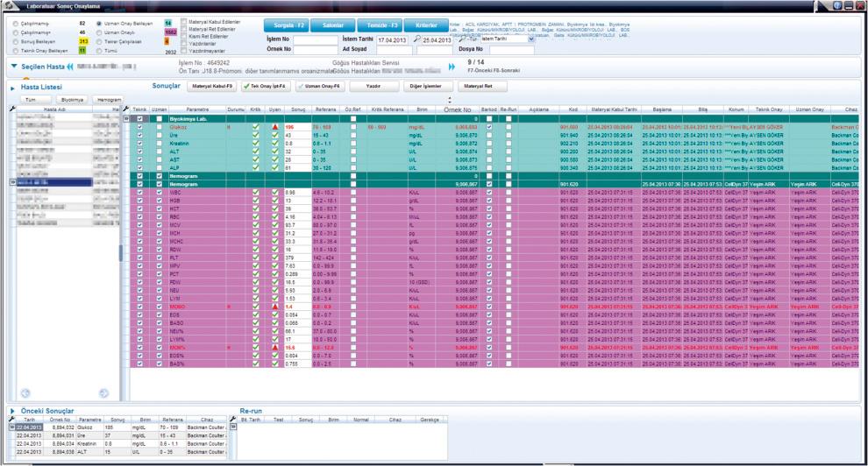Screen dimensions: 868x466
Task: Switch to the Hemogram patient filter tab
Action: [110, 100]
